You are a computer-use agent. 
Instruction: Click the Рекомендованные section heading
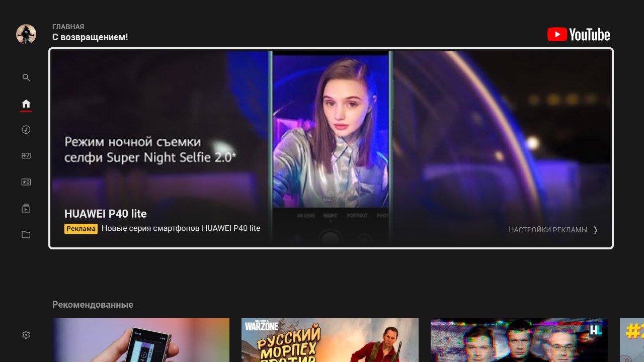coord(93,305)
